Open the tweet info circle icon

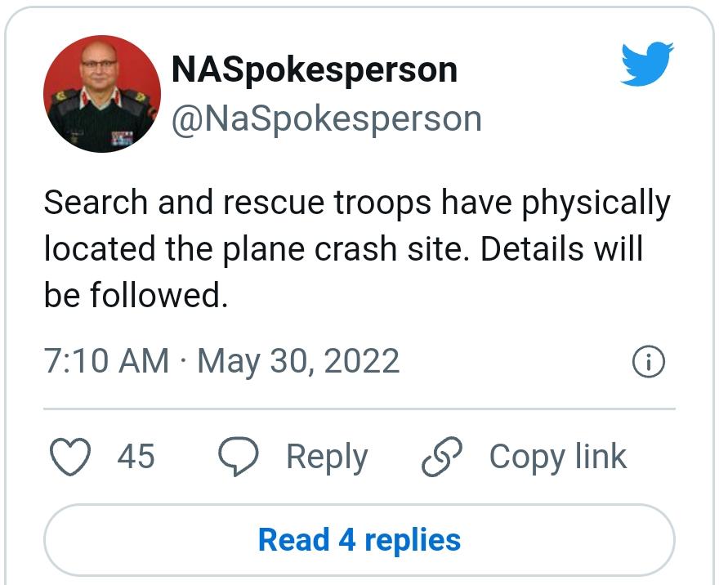click(x=649, y=362)
